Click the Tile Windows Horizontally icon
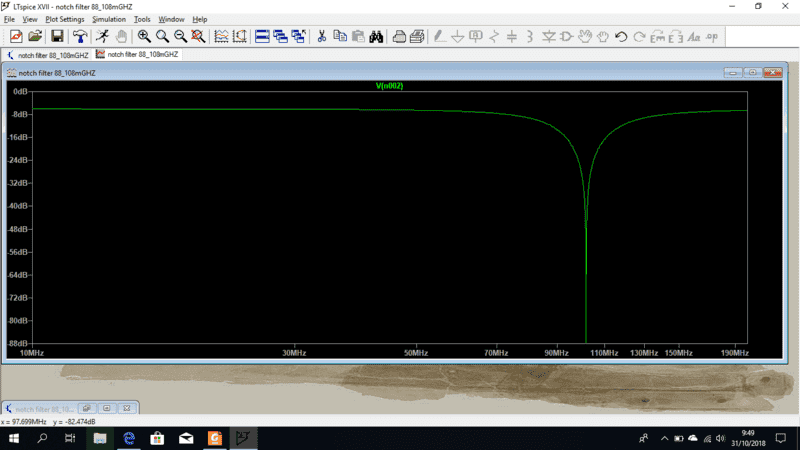 pos(262,37)
